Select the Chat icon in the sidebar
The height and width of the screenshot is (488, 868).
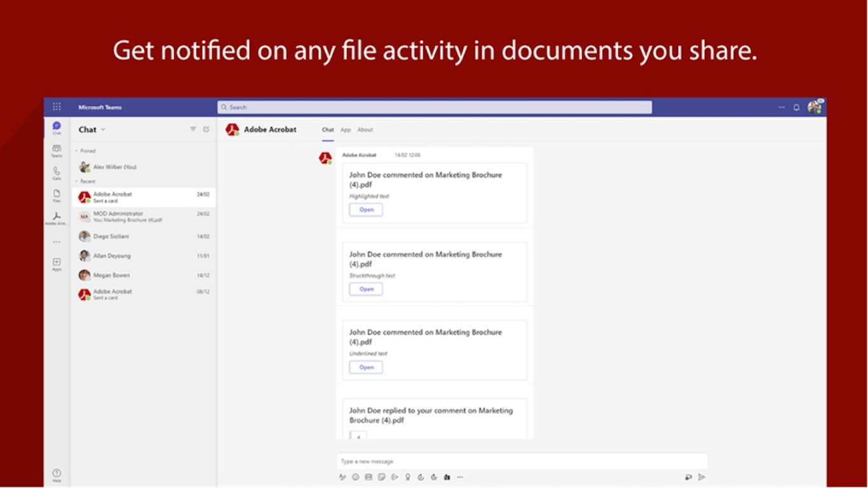coord(57,128)
